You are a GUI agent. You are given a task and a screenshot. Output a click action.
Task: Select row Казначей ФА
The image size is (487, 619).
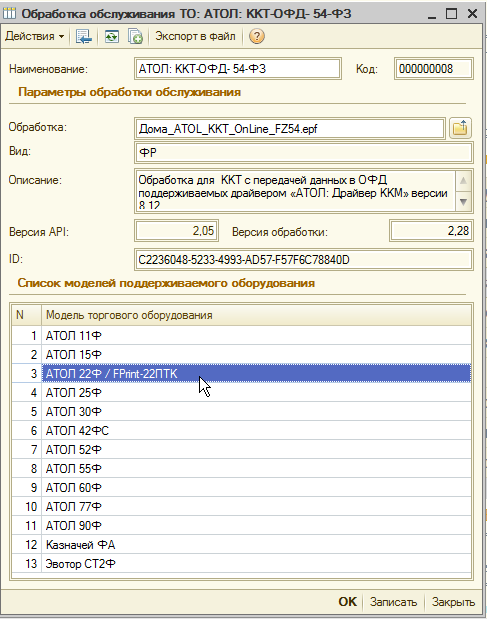[242, 545]
